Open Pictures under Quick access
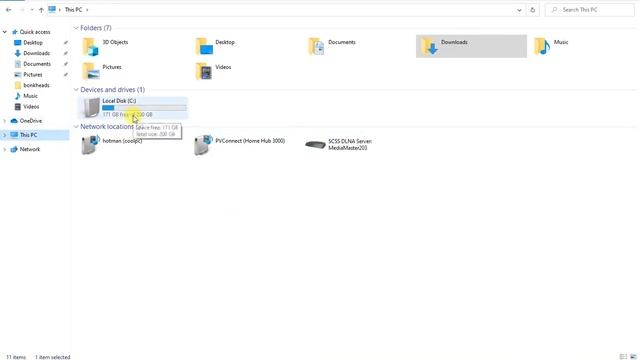This screenshot has width=640, height=360. click(x=33, y=75)
